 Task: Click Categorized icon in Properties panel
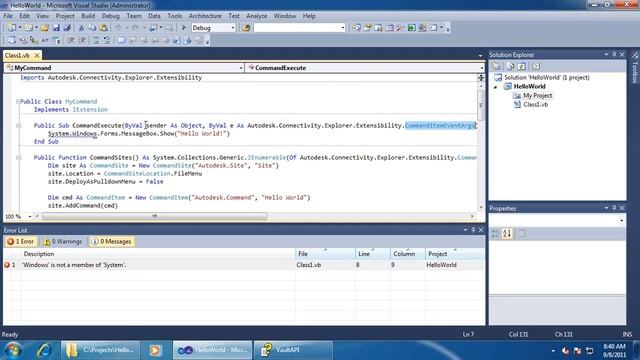pyautogui.click(x=495, y=233)
